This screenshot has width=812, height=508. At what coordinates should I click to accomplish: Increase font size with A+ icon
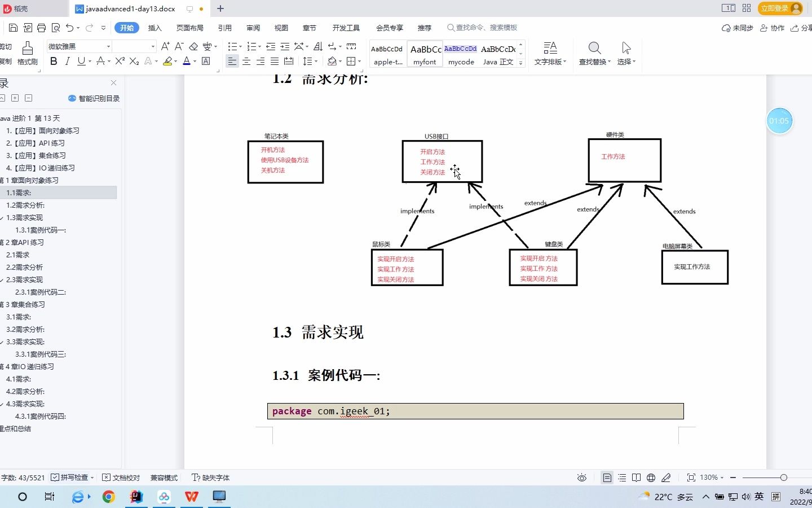165,46
